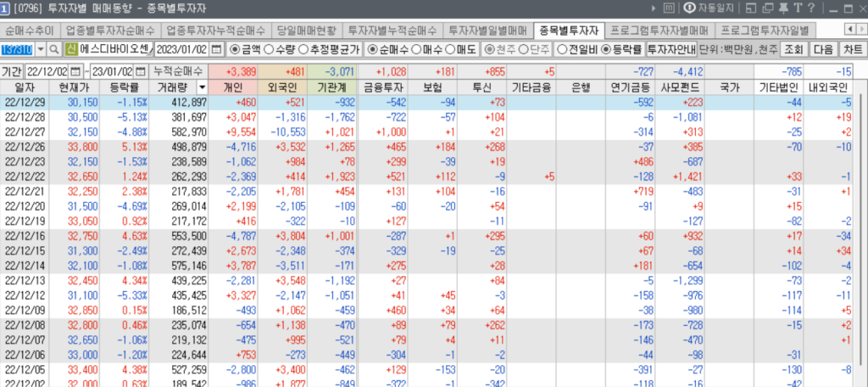Open the calendar picker for 2023/01/02
Image resolution: width=868 pixels, height=387 pixels.
pyautogui.click(x=216, y=49)
